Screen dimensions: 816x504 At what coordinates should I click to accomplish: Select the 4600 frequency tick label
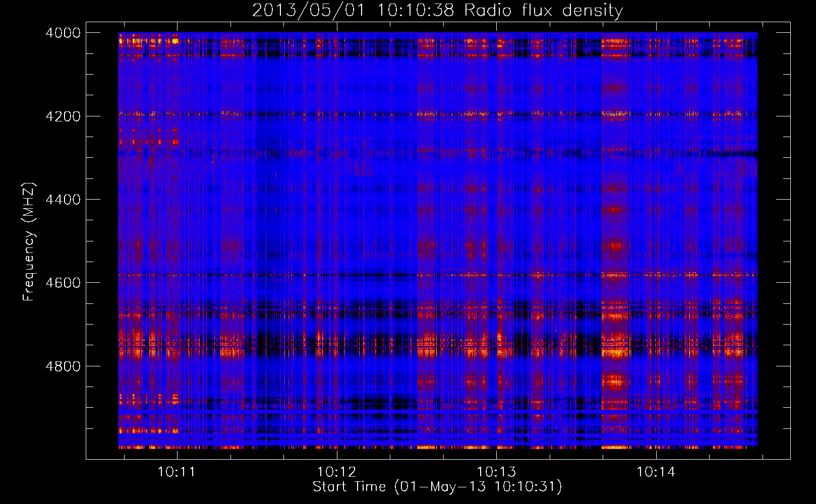(x=63, y=283)
